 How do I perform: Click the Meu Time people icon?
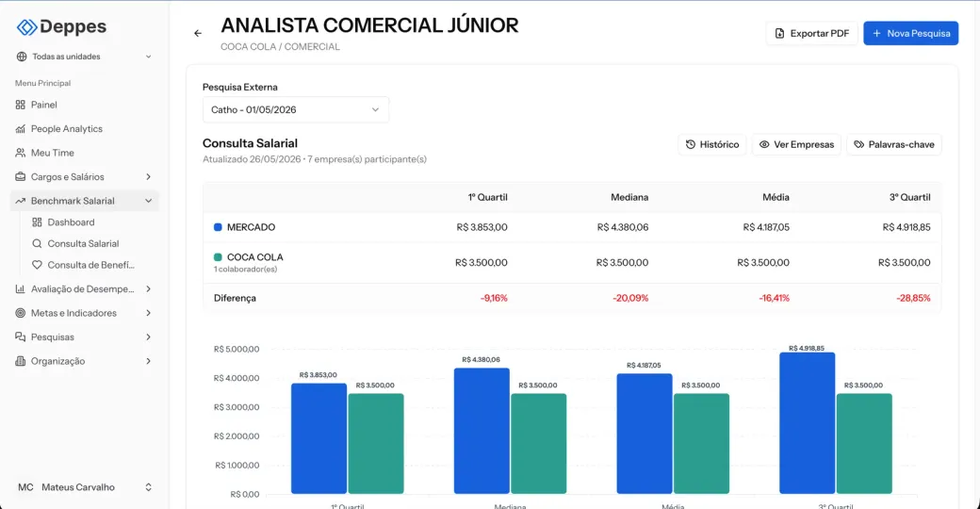[21, 153]
